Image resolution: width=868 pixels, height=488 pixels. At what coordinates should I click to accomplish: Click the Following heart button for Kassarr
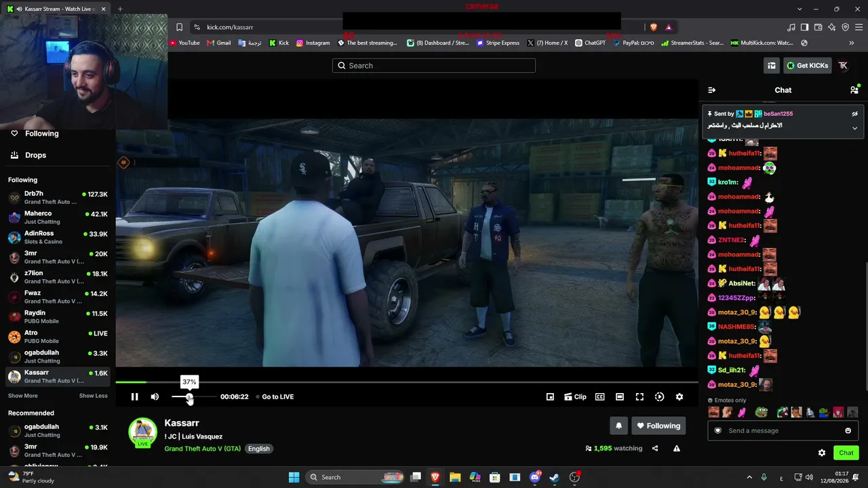pos(658,426)
